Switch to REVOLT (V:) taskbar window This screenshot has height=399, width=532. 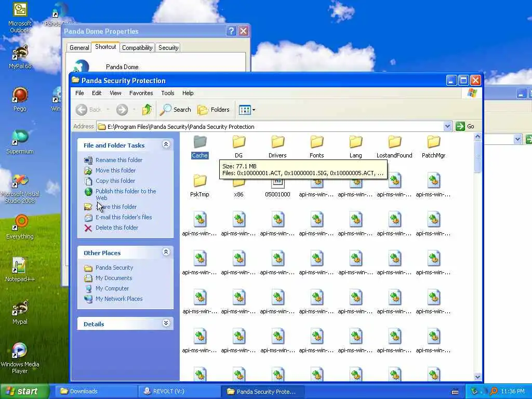(179, 391)
